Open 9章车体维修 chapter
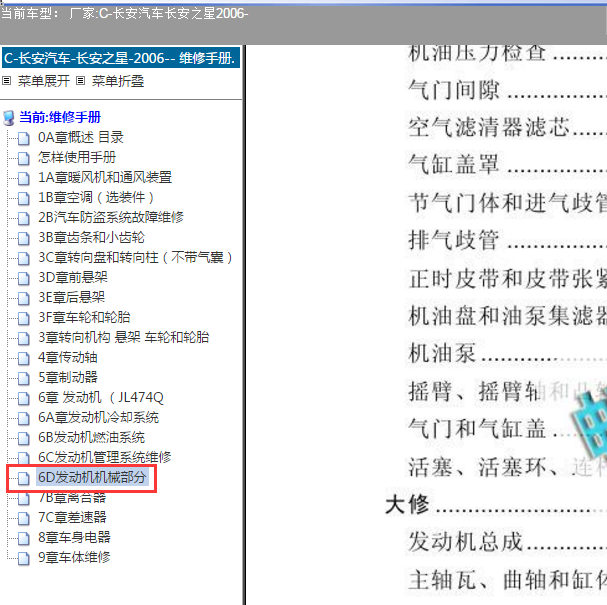This screenshot has height=605, width=607. (x=74, y=557)
